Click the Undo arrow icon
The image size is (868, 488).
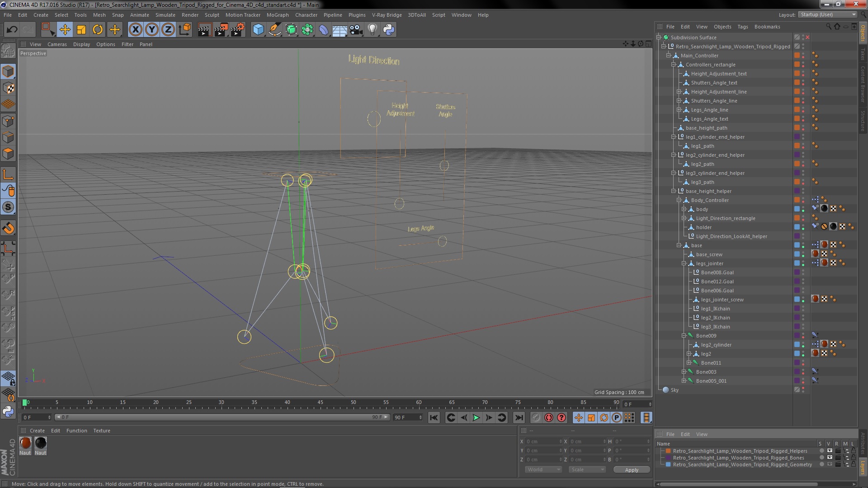click(x=12, y=30)
